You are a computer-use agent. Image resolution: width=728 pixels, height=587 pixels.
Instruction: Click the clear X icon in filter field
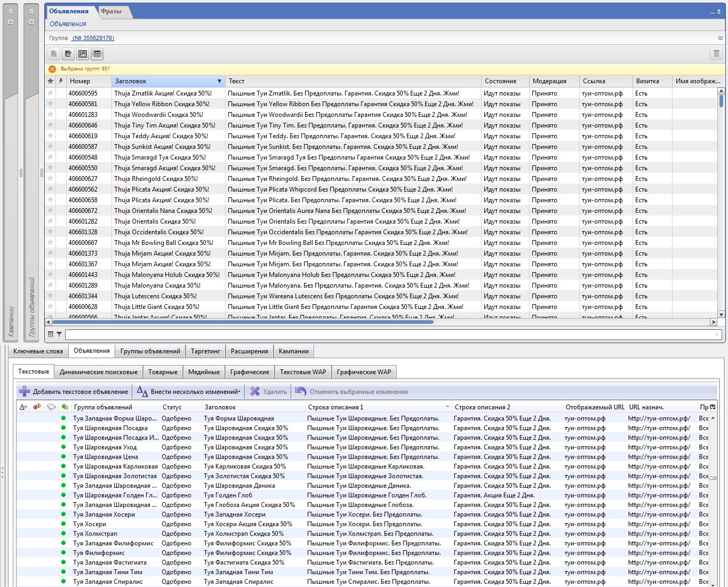click(x=717, y=335)
